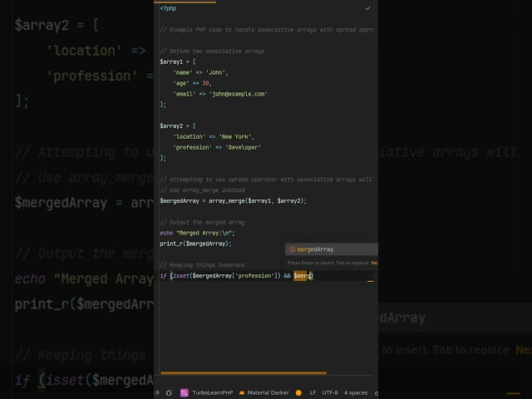Change the LF line separator setting
Screen dimensions: 532x399
[313, 392]
